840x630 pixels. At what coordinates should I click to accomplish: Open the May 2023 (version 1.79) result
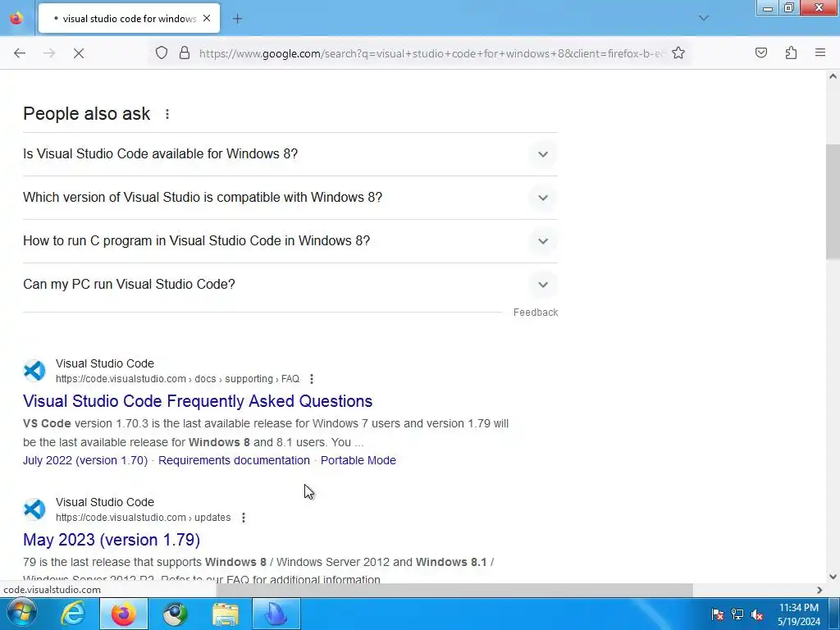pyautogui.click(x=112, y=540)
